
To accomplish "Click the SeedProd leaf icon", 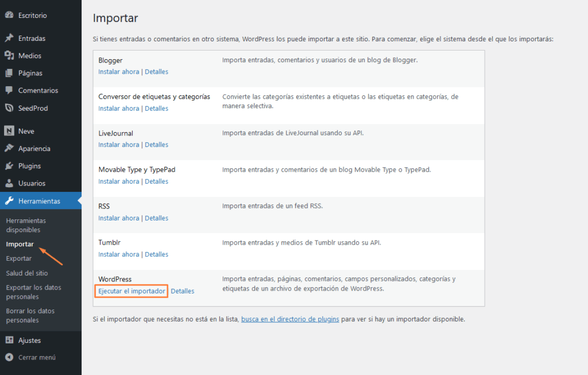I will (x=9, y=108).
